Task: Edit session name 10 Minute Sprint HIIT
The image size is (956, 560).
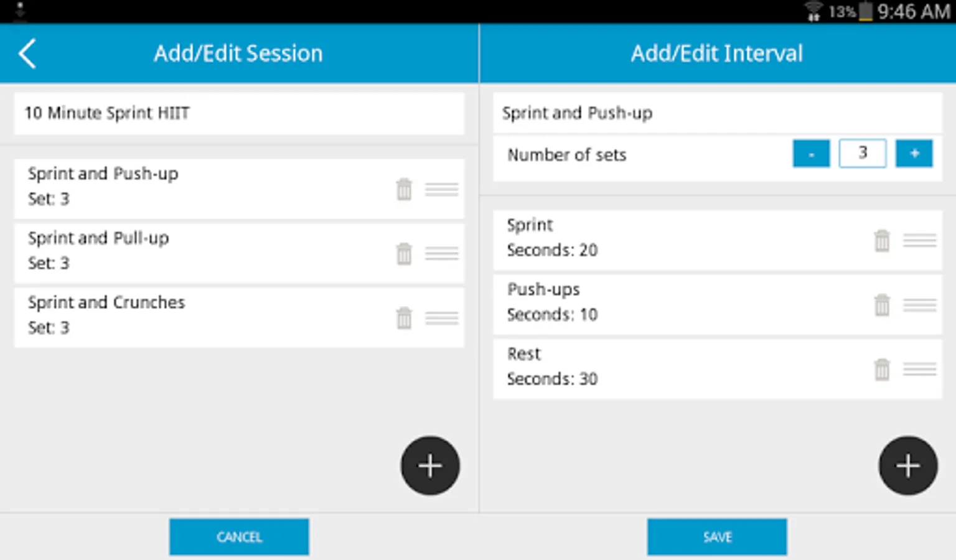Action: (239, 113)
